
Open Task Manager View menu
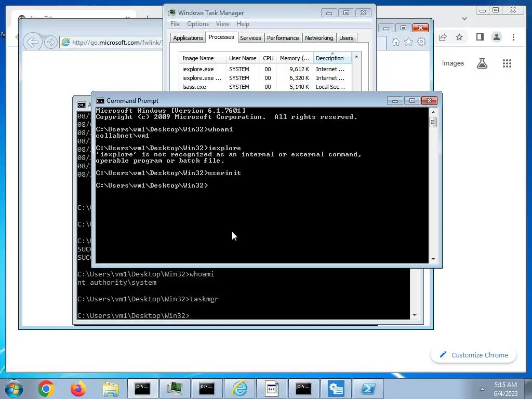pyautogui.click(x=222, y=24)
